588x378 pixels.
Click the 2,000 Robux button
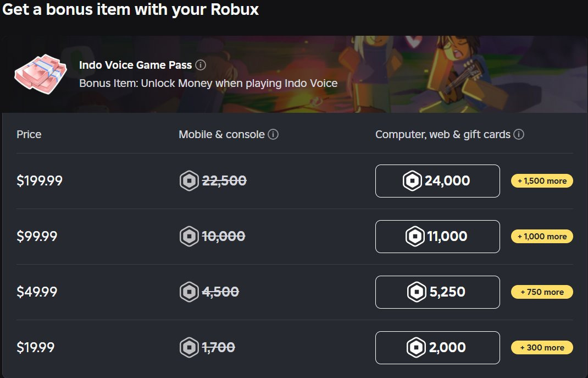[437, 347]
